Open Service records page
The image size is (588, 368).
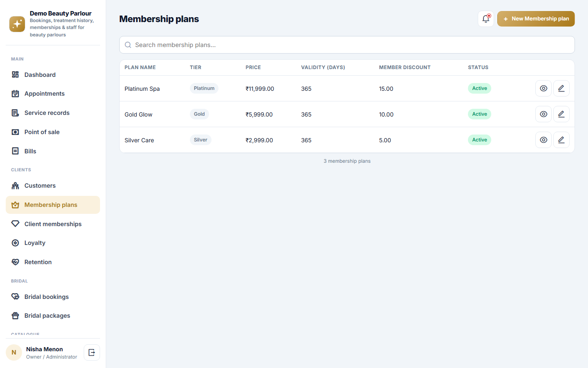point(53,113)
